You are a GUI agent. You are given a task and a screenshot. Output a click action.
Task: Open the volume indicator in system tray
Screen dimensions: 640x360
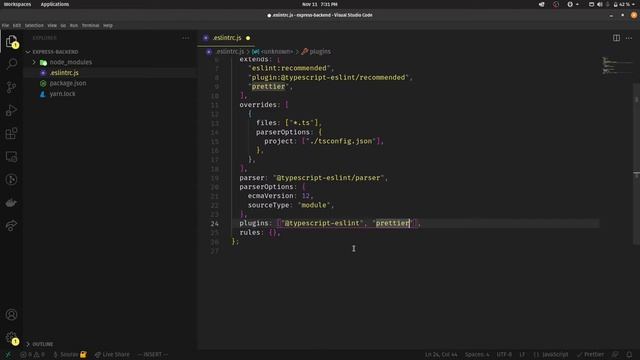click(x=600, y=4)
